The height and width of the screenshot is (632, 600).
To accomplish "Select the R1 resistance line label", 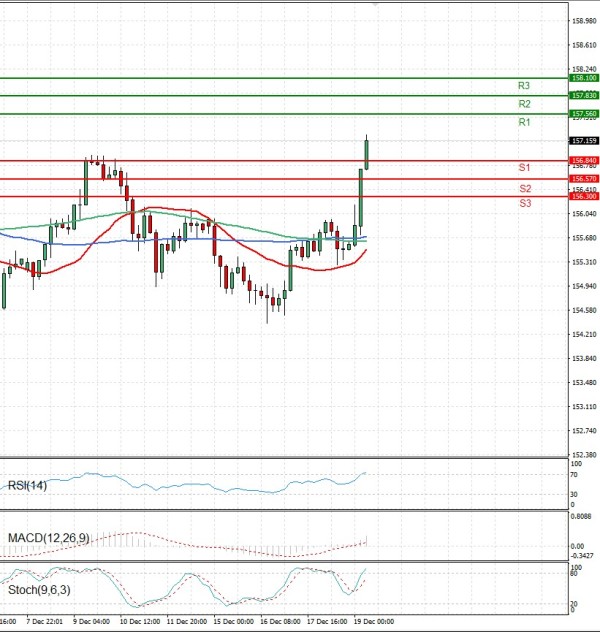I will click(x=524, y=122).
